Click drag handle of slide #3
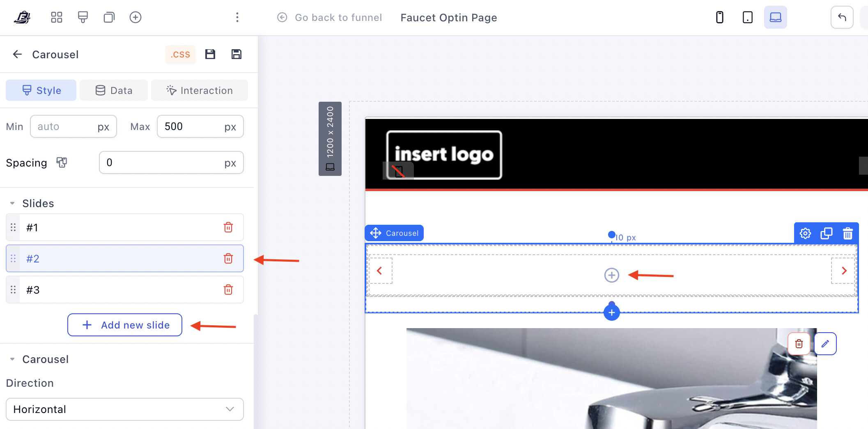This screenshot has height=429, width=868. pos(13,290)
